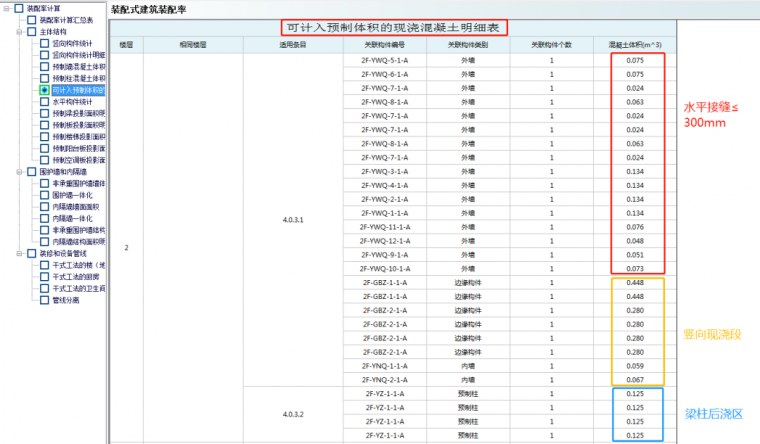Click the selected 可计入预制体积 item marker
The height and width of the screenshot is (444, 760).
pos(44,90)
